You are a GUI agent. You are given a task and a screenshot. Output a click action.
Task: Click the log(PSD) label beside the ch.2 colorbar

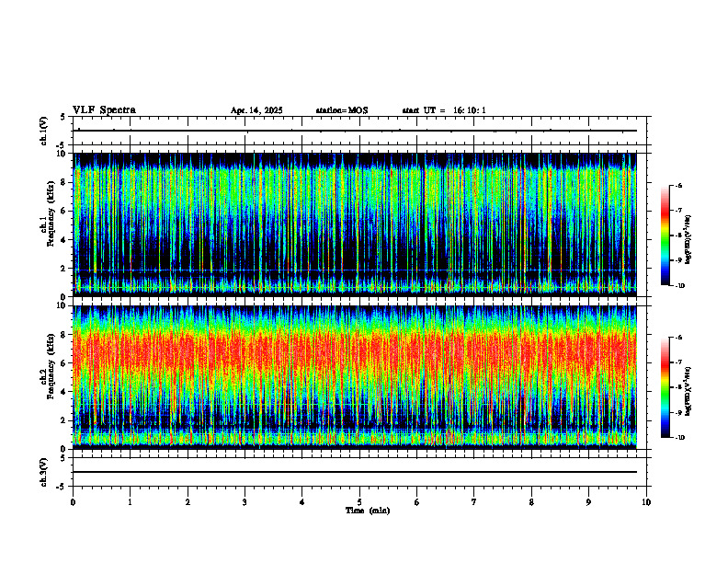pos(688,391)
